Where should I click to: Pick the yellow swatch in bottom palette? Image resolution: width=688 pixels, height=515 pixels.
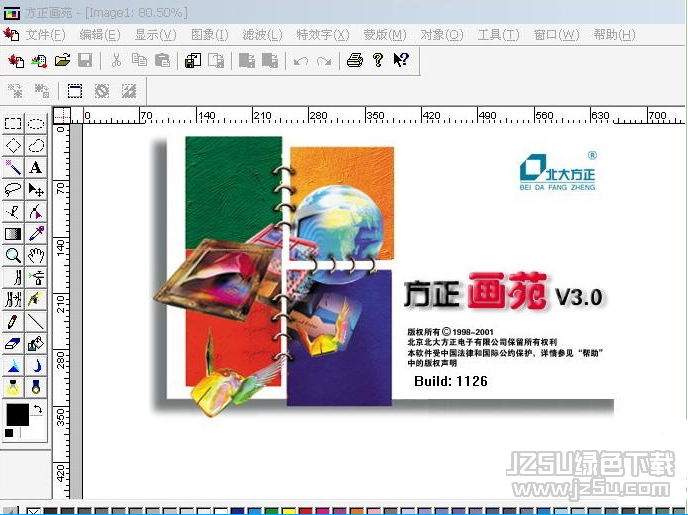point(288,511)
